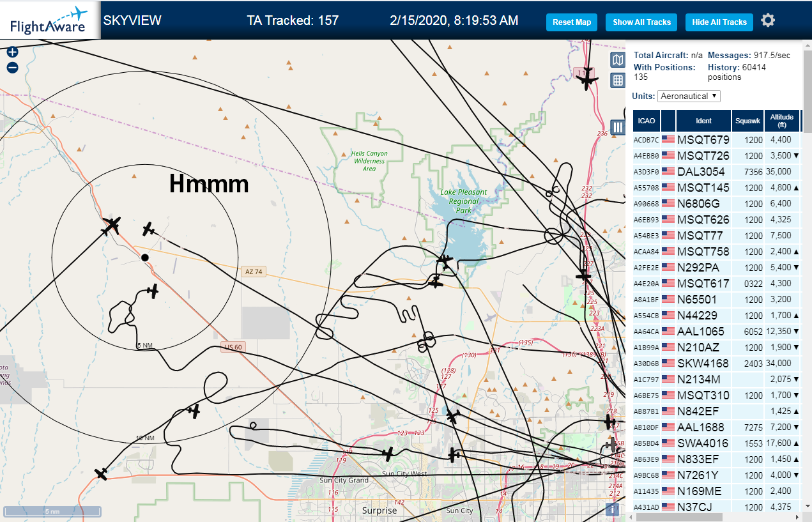Select the AAL1065 aircraft row
This screenshot has width=812, height=522.
tap(716, 331)
